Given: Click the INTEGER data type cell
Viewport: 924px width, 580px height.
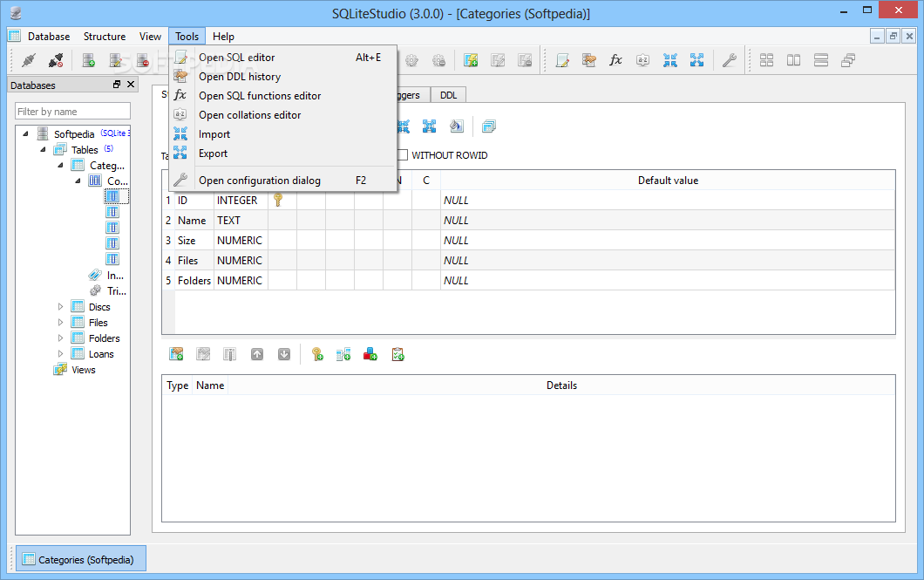Looking at the screenshot, I should click(x=241, y=201).
